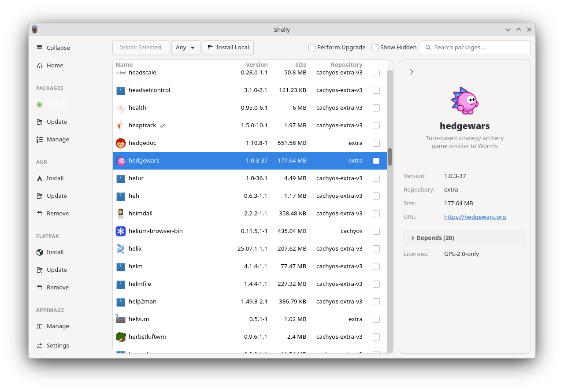The height and width of the screenshot is (392, 564).
Task: Open the Settings page
Action: (57, 345)
